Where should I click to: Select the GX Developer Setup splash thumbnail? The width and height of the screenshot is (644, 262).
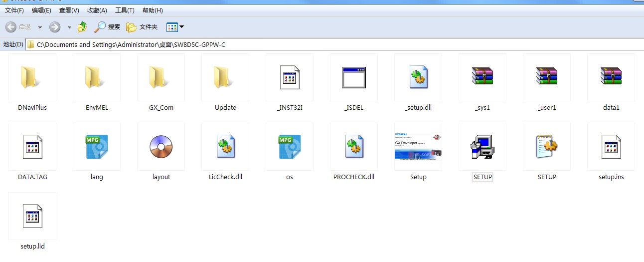418,147
